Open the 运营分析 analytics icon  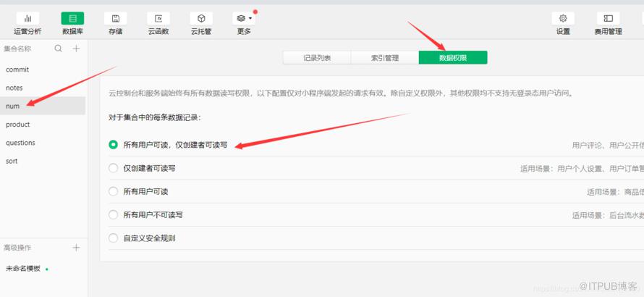[x=28, y=19]
